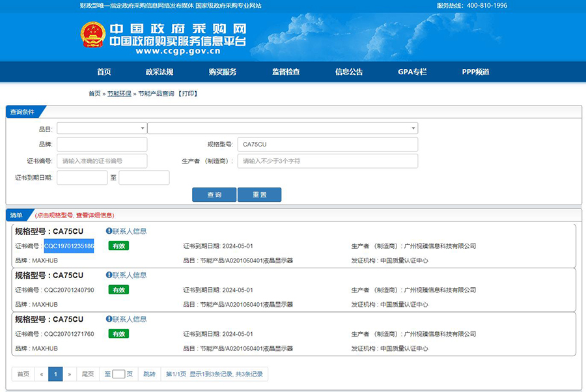The width and height of the screenshot is (586, 392).
Task: Expand the first 品目 dropdown
Action: click(102, 128)
